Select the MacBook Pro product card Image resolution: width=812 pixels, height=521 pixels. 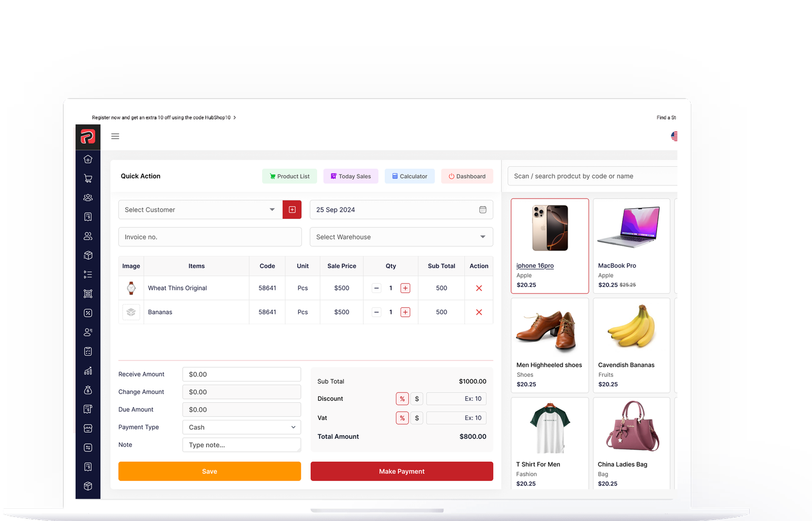(631, 246)
